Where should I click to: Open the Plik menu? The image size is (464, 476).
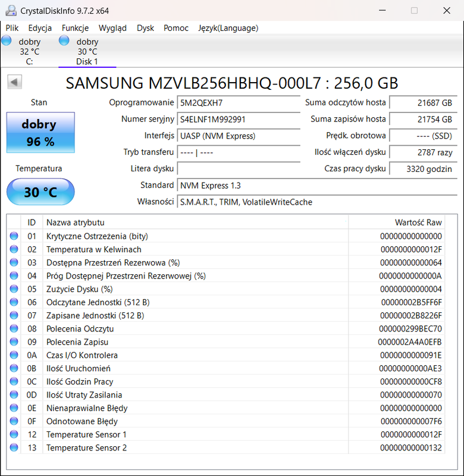pos(12,28)
